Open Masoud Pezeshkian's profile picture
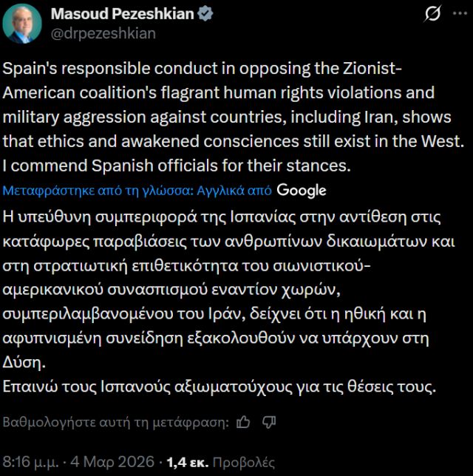The image size is (473, 476). point(22,23)
